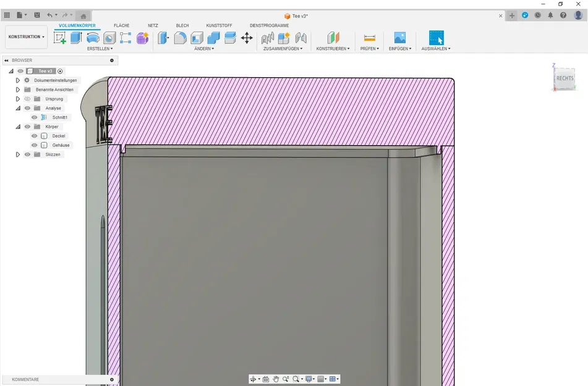Show the Ursprung folder
The height and width of the screenshot is (386, 588).
[27, 99]
